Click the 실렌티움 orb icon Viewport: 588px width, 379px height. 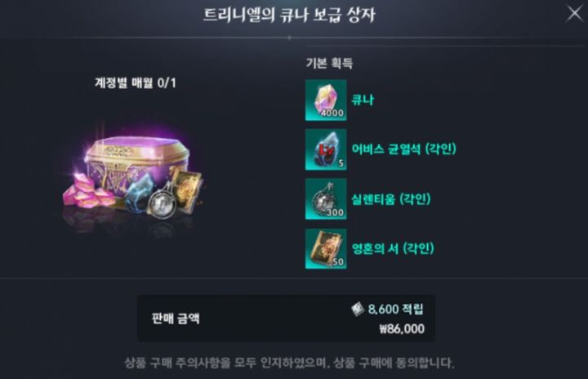(326, 198)
